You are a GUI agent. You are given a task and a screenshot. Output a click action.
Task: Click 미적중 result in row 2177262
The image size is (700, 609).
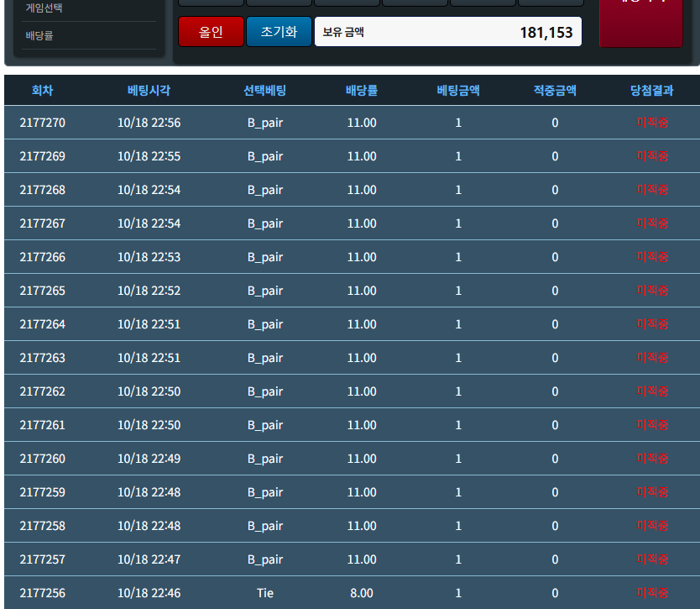click(652, 391)
